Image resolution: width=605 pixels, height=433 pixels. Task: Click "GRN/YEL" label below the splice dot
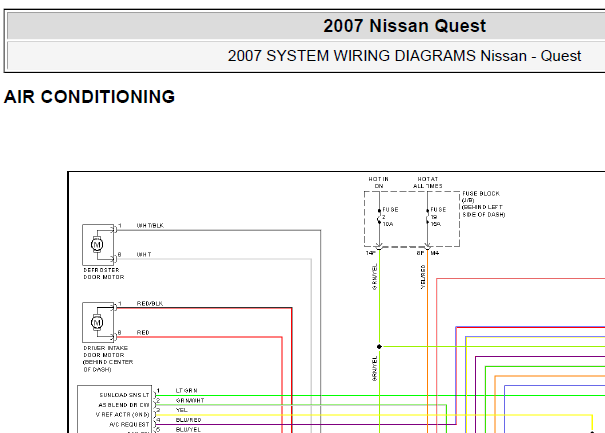point(374,369)
